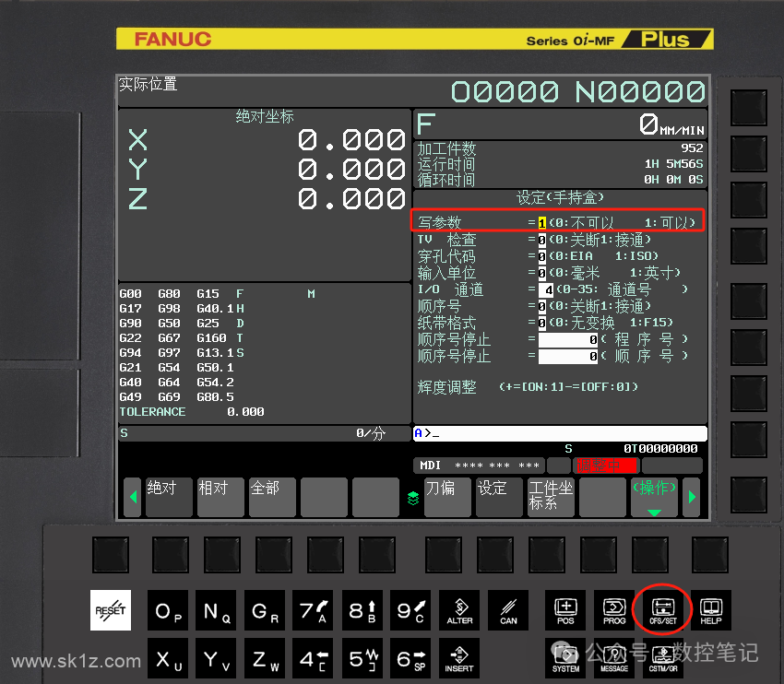This screenshot has width=784, height=684.
Task: Click the X axis coordinate value
Action: click(351, 140)
